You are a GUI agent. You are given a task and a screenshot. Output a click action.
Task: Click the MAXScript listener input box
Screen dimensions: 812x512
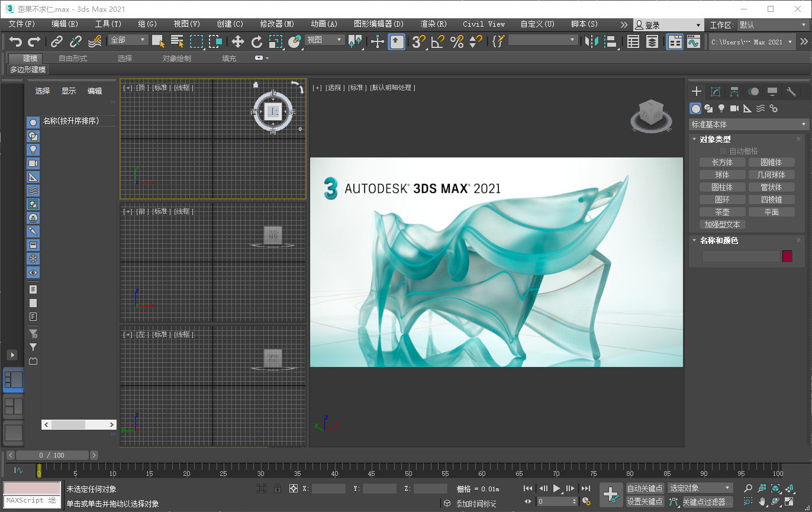pos(32,500)
